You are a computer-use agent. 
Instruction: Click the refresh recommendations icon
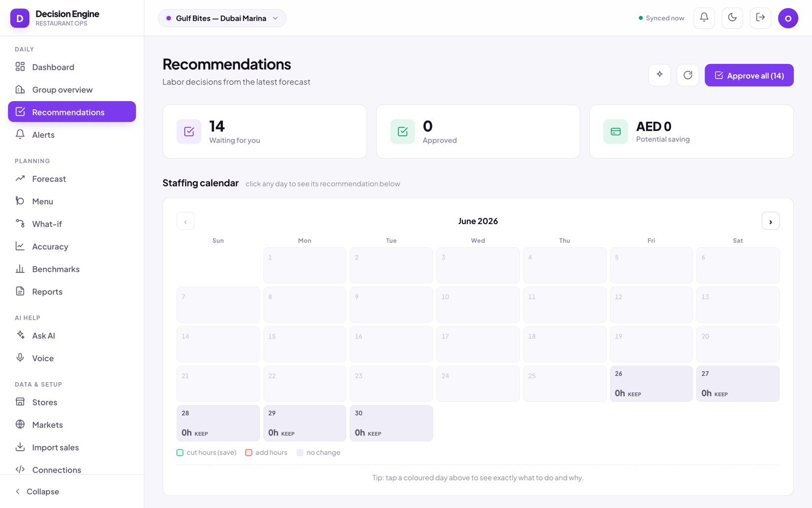[x=688, y=75]
